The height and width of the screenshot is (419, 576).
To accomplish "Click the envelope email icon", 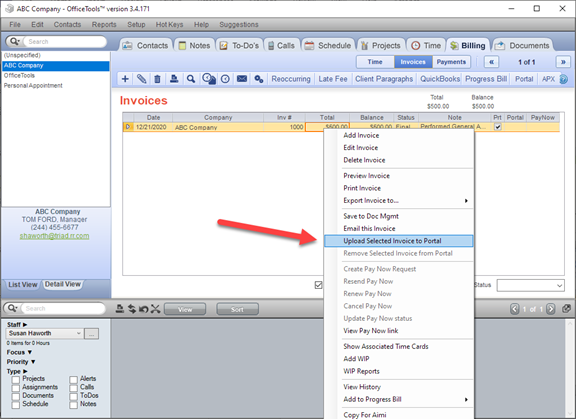I will (242, 79).
